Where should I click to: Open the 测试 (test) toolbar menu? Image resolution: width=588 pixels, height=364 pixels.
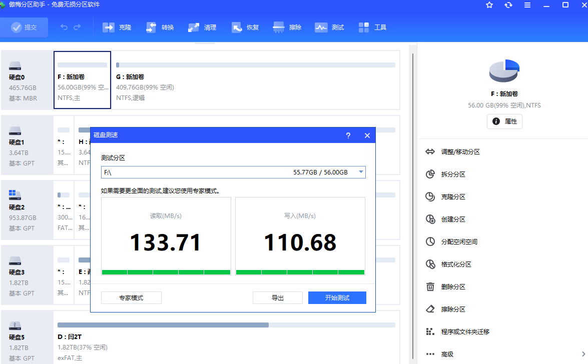330,27
